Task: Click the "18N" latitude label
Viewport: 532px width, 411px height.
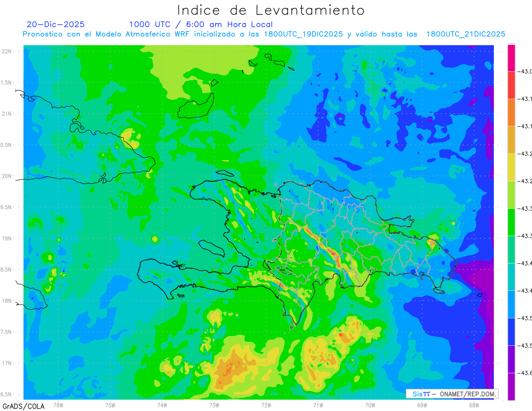Action: click(7, 301)
